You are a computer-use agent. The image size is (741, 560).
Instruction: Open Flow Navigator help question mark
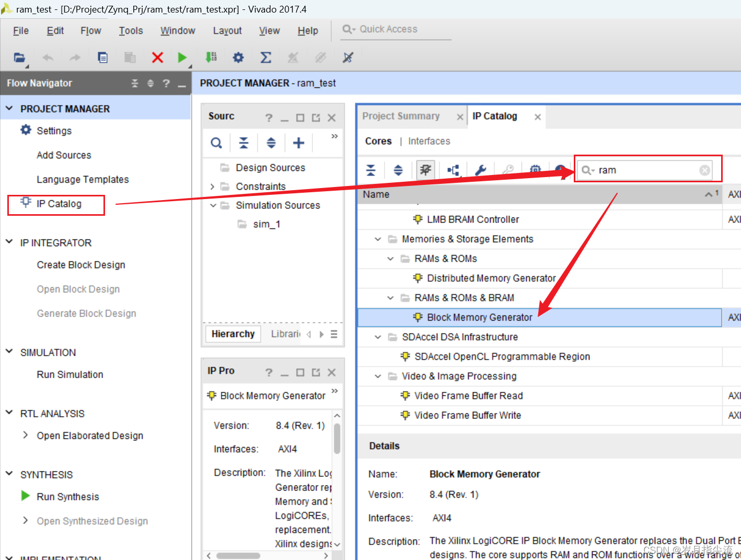pos(166,83)
